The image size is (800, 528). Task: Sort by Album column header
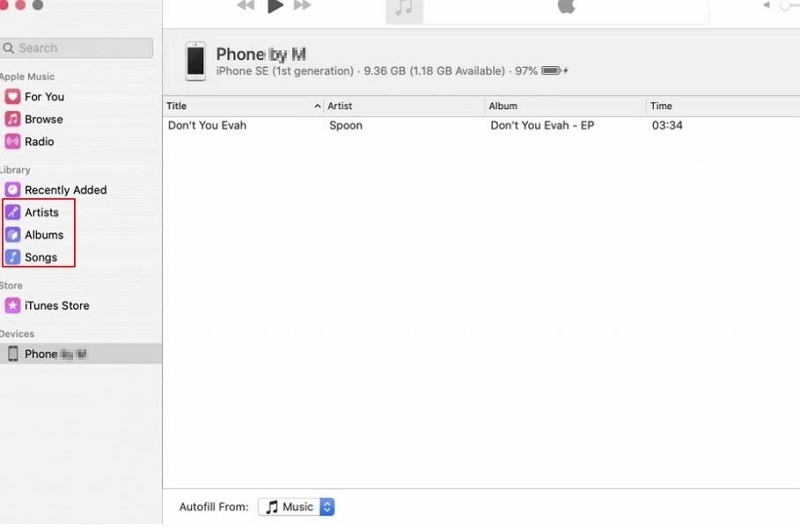pyautogui.click(x=565, y=106)
